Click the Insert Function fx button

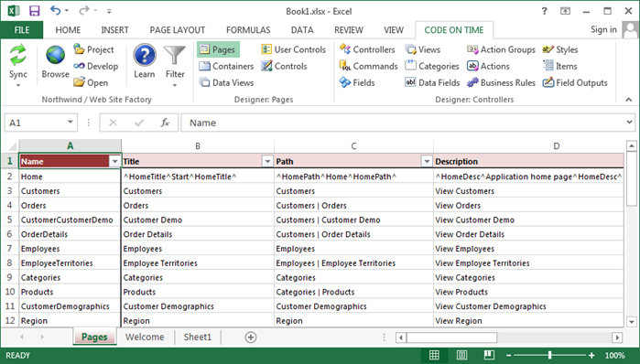click(165, 123)
